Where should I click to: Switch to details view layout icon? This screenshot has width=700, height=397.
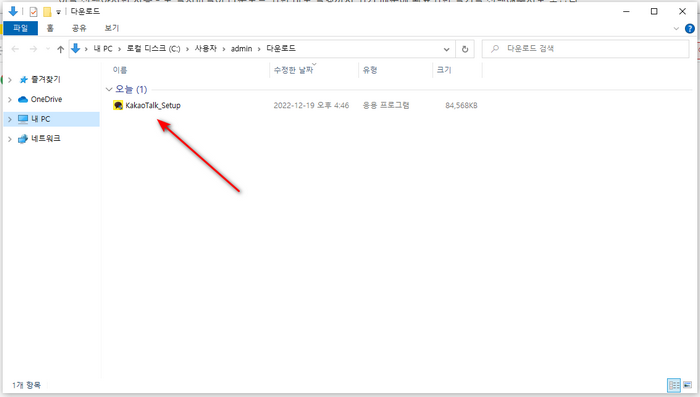point(674,384)
